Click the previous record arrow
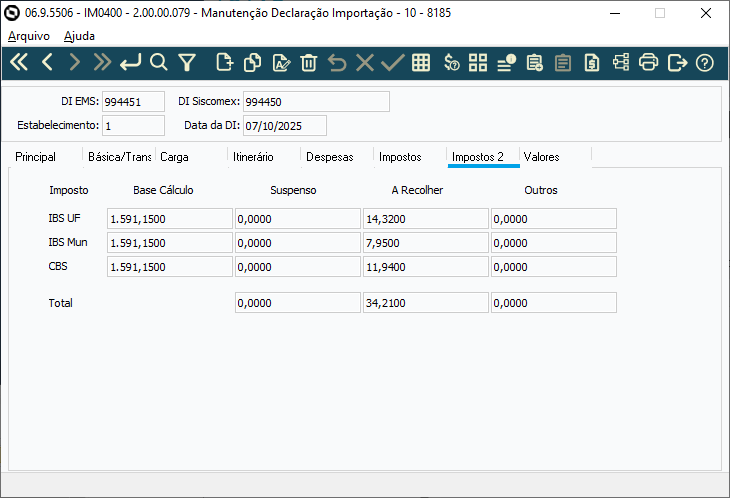This screenshot has width=730, height=498. click(47, 62)
